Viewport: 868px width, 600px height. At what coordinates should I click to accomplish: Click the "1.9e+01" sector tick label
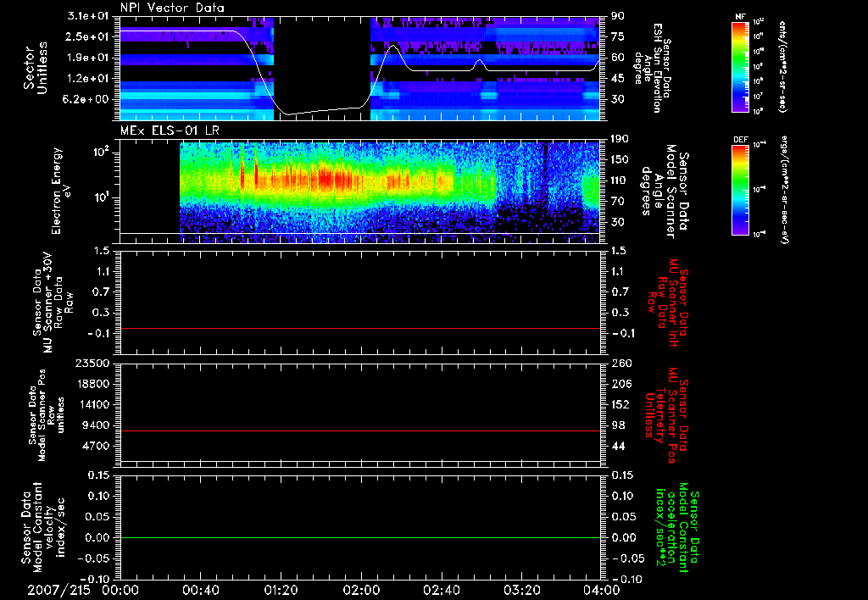[88, 58]
